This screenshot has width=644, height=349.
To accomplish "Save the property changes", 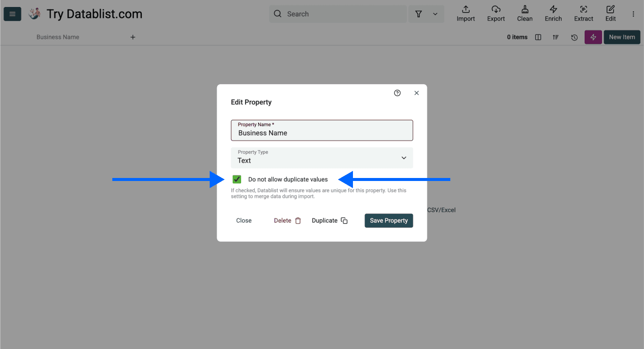I will (x=388, y=220).
